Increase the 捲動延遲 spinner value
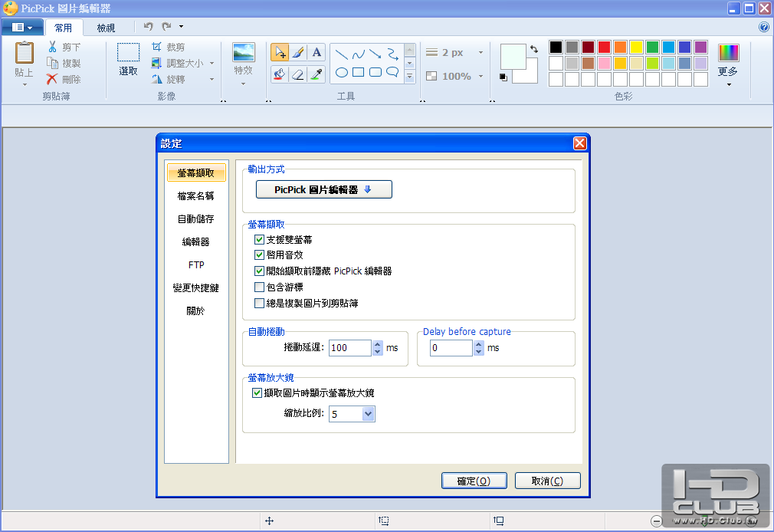 click(x=378, y=344)
